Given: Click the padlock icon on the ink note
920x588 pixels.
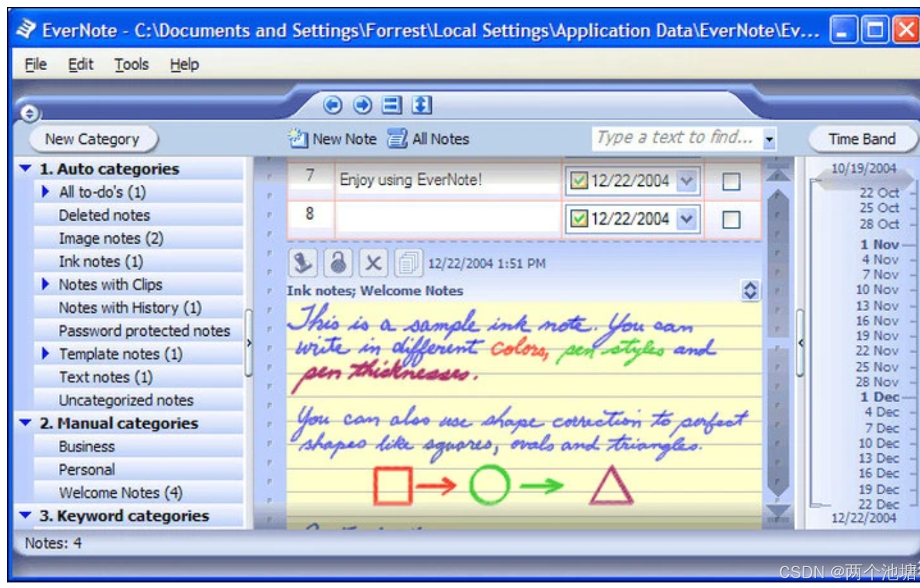Looking at the screenshot, I should point(338,262).
